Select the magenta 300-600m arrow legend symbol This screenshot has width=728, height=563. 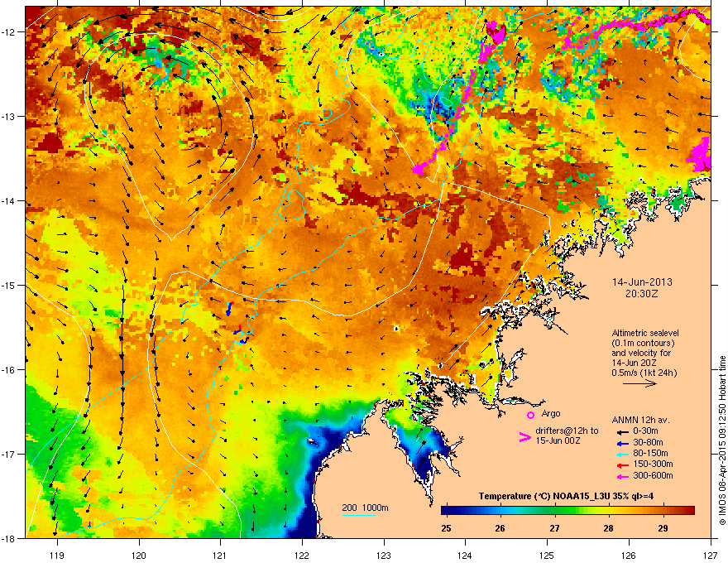coord(622,476)
